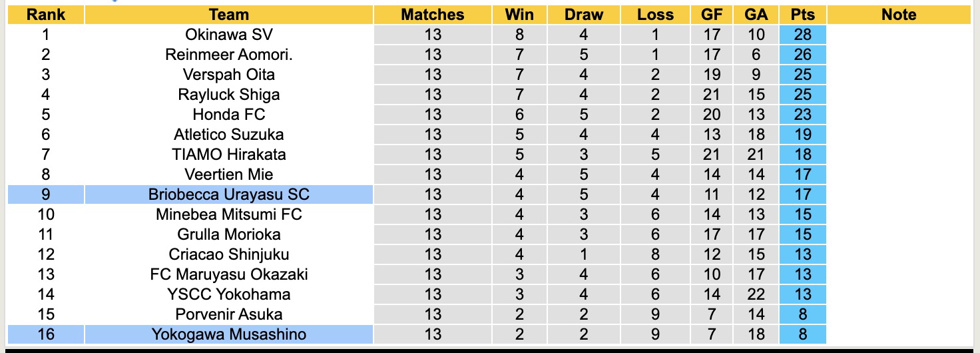Click highlighted Yokogawa Musashino team name
Screen dimensions: 980x353
(229, 334)
